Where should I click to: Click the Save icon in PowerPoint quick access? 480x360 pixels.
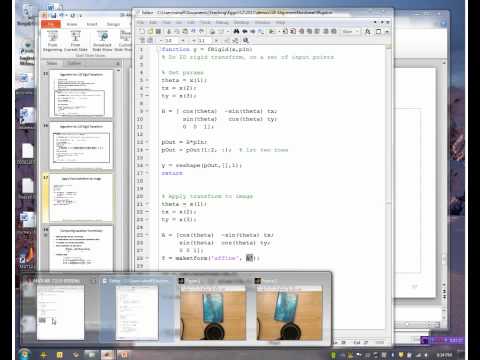53,15
